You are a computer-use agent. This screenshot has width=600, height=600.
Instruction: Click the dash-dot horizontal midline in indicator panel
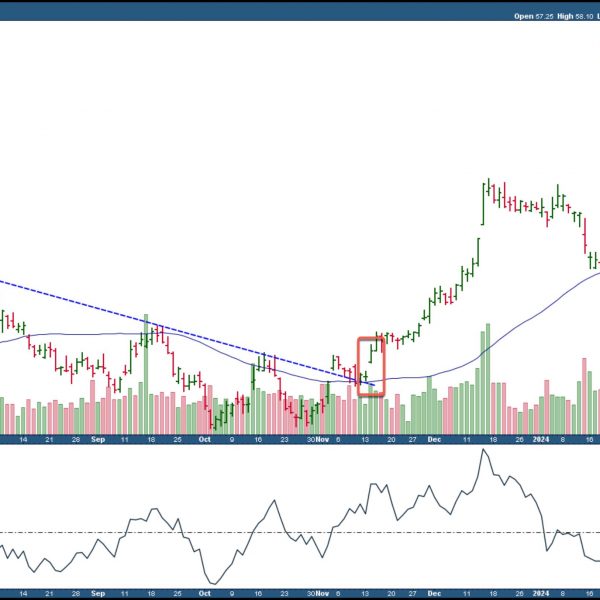[x=300, y=532]
